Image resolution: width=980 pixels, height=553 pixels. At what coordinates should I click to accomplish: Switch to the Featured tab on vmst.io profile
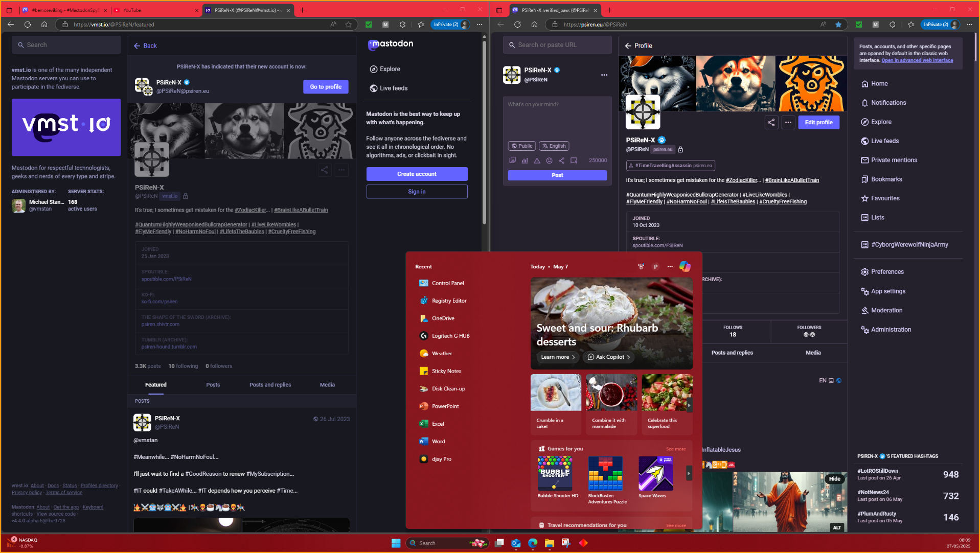click(156, 385)
